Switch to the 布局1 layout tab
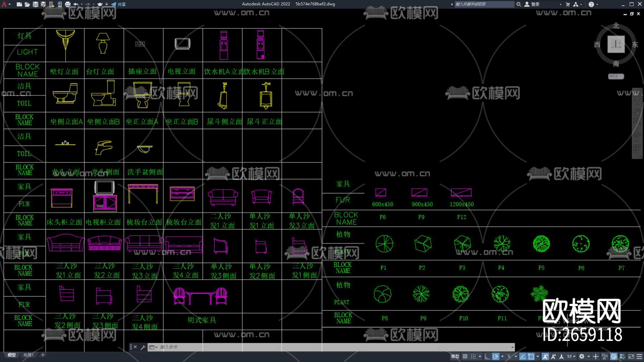The image size is (644, 362). (28, 355)
